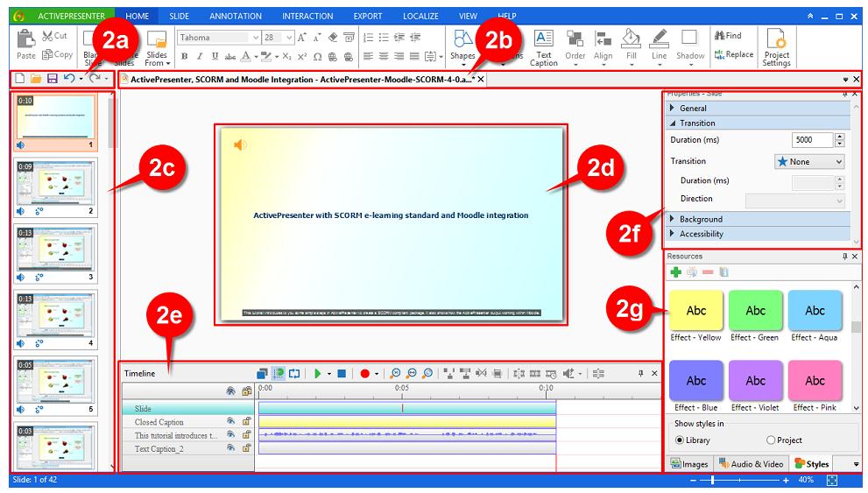Screen dimensions: 868x493
Task: Open Project Settings
Action: pyautogui.click(x=776, y=48)
